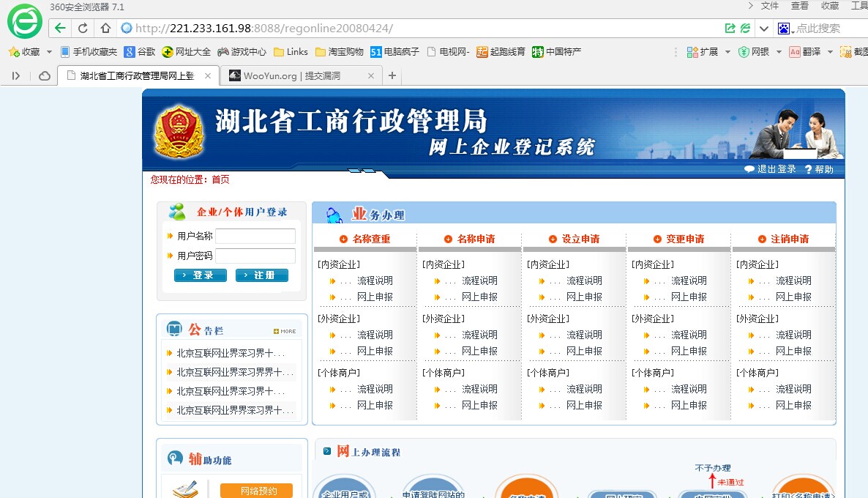Click 网上申报 under 注销申请 内资企业

793,297
